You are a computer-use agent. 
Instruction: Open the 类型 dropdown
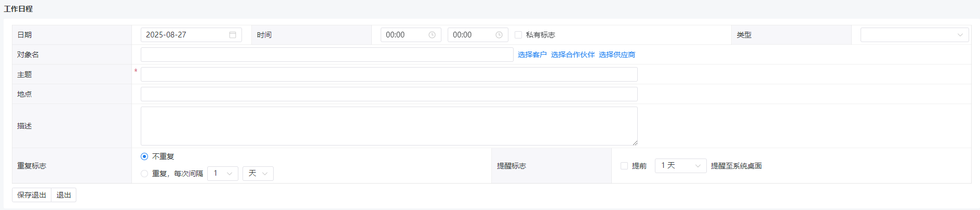pos(914,35)
